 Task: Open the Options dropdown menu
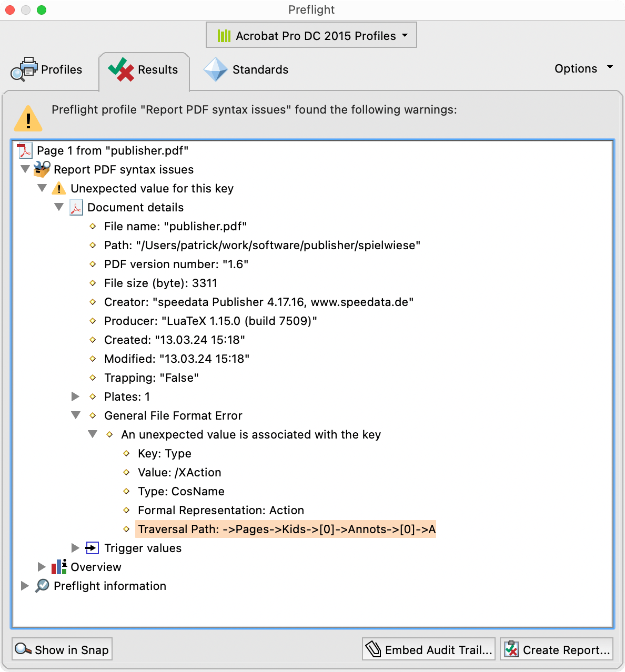(583, 68)
